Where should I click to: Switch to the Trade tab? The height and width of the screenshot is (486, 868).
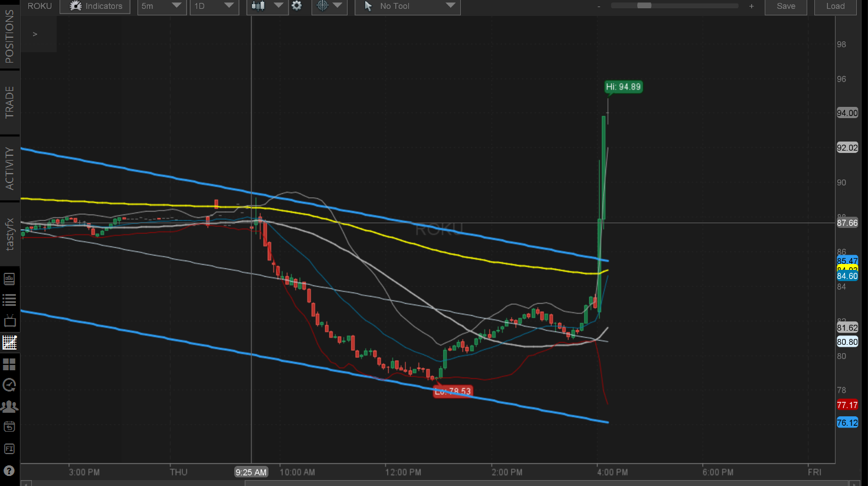click(9, 102)
